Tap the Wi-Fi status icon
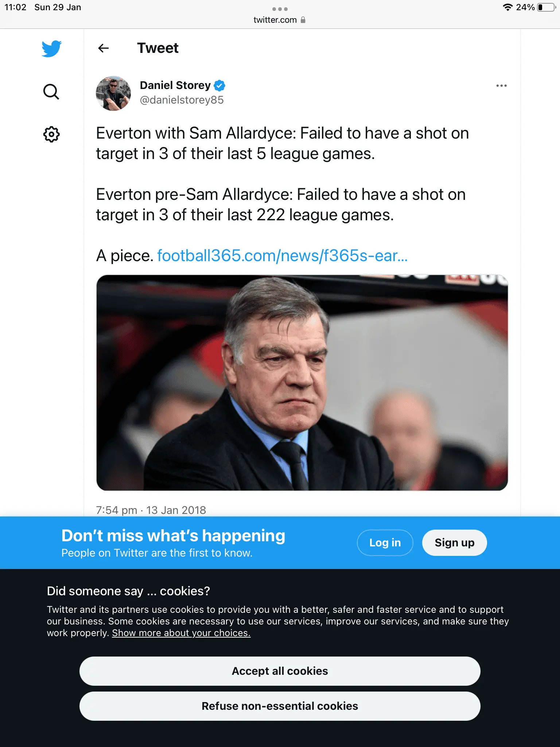This screenshot has height=747, width=560. [507, 7]
